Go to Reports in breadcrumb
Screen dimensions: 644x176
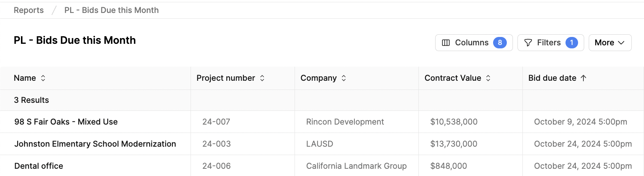tap(29, 10)
